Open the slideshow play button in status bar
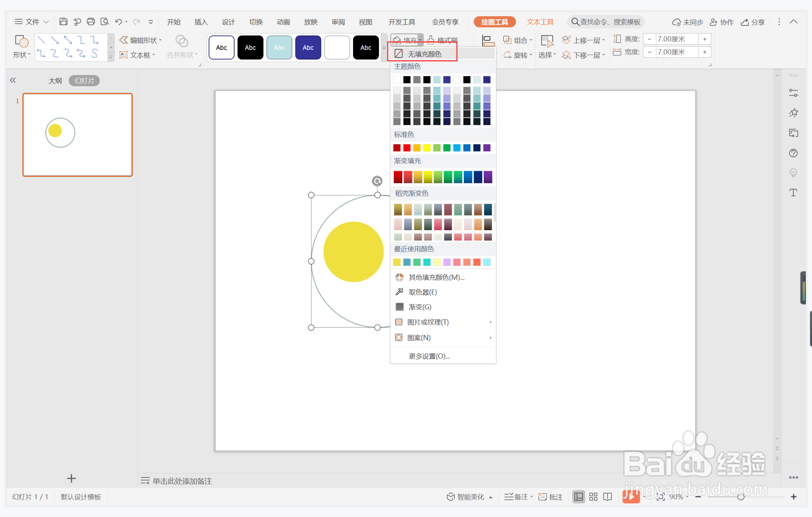 click(630, 497)
